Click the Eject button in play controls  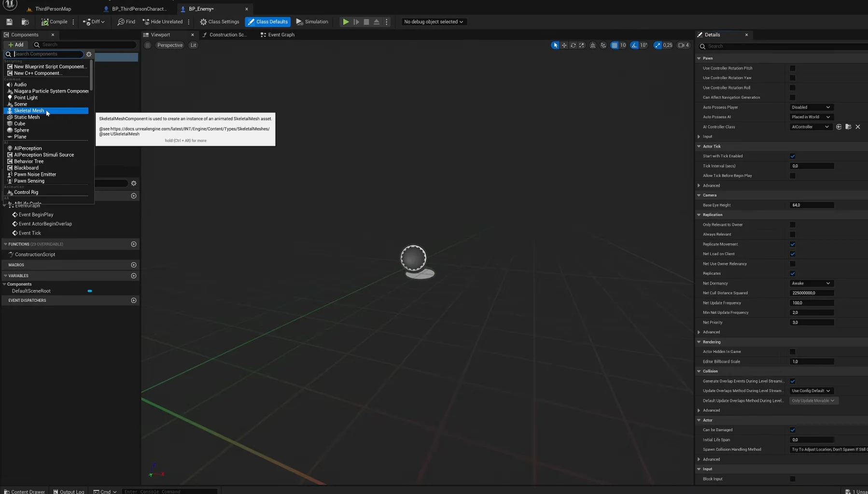[377, 22]
